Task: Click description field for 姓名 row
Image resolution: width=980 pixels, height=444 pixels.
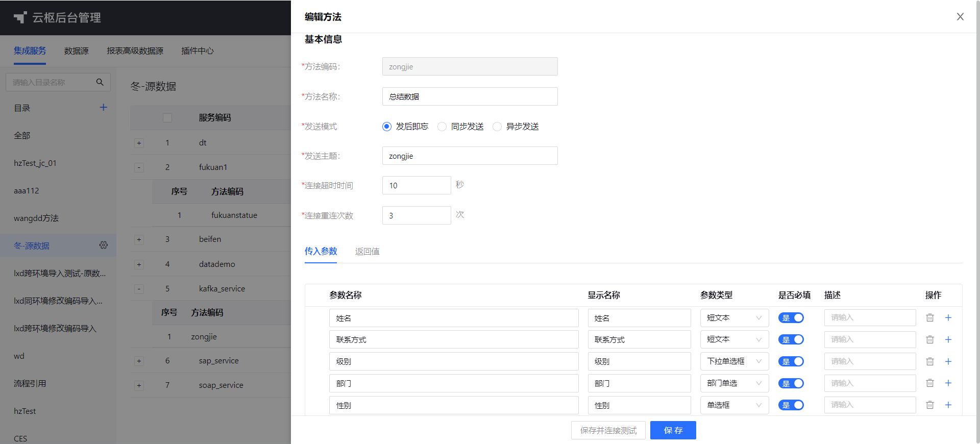Action: click(x=870, y=317)
